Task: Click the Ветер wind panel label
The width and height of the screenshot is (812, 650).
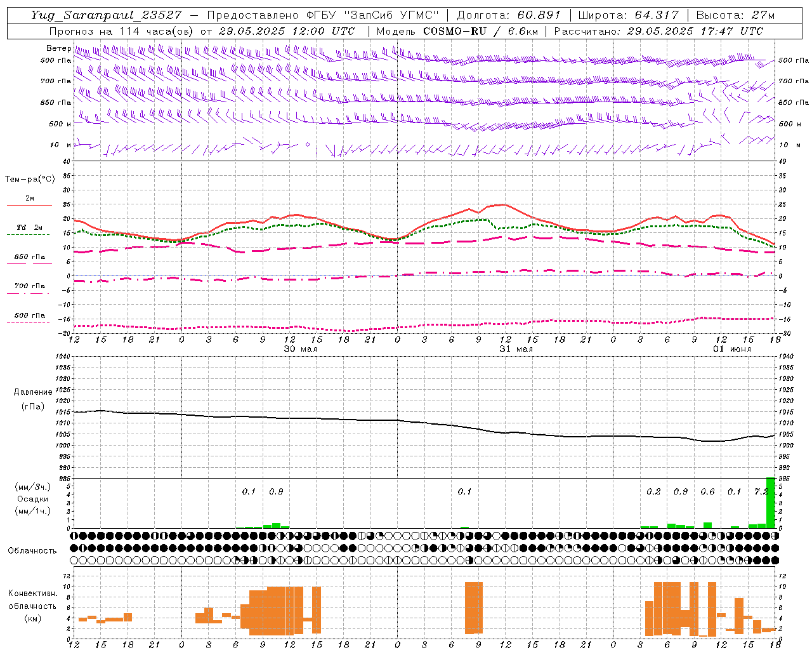Action: point(58,48)
